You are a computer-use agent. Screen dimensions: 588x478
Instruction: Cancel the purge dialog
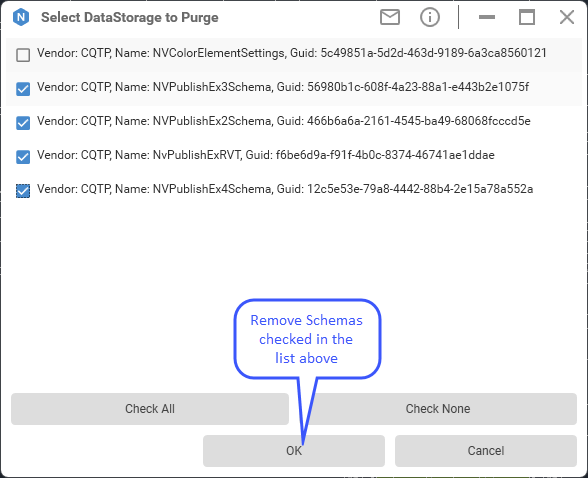click(x=486, y=451)
